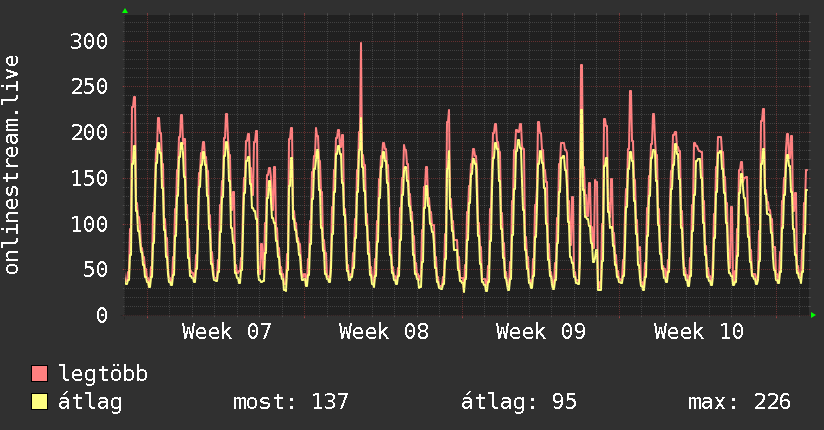Click the 'max: 226' statistic
The height and width of the screenshot is (430, 824).
[739, 402]
